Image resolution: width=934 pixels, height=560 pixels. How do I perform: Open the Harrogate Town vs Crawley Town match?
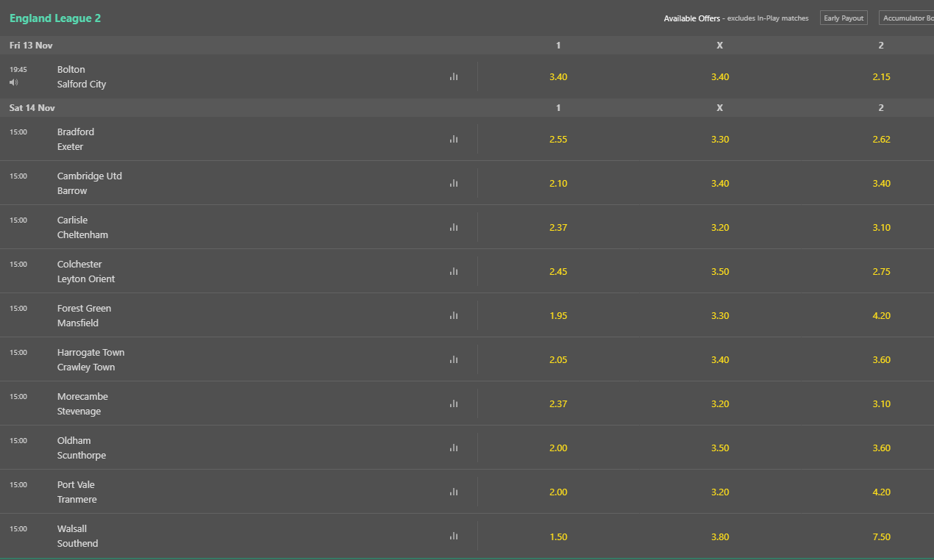pos(90,359)
